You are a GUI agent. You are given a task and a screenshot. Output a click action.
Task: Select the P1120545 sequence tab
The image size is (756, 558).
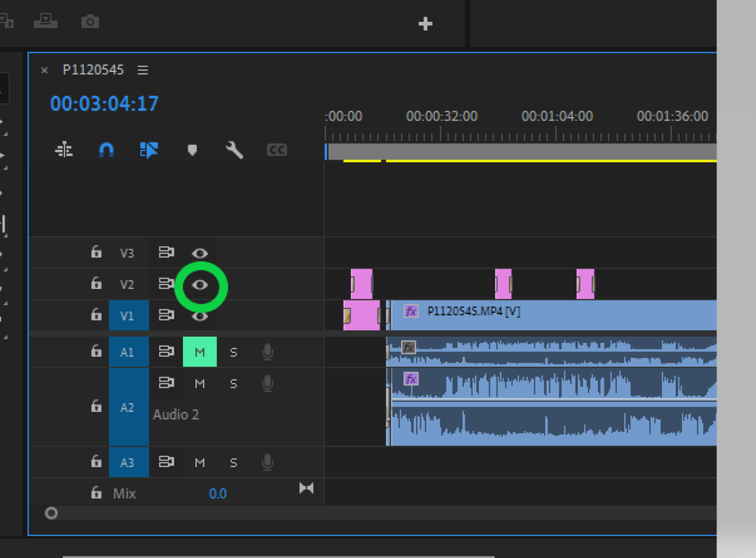93,70
